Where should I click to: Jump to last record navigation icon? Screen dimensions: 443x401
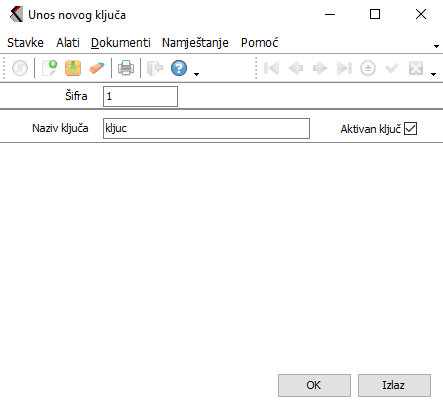click(344, 68)
